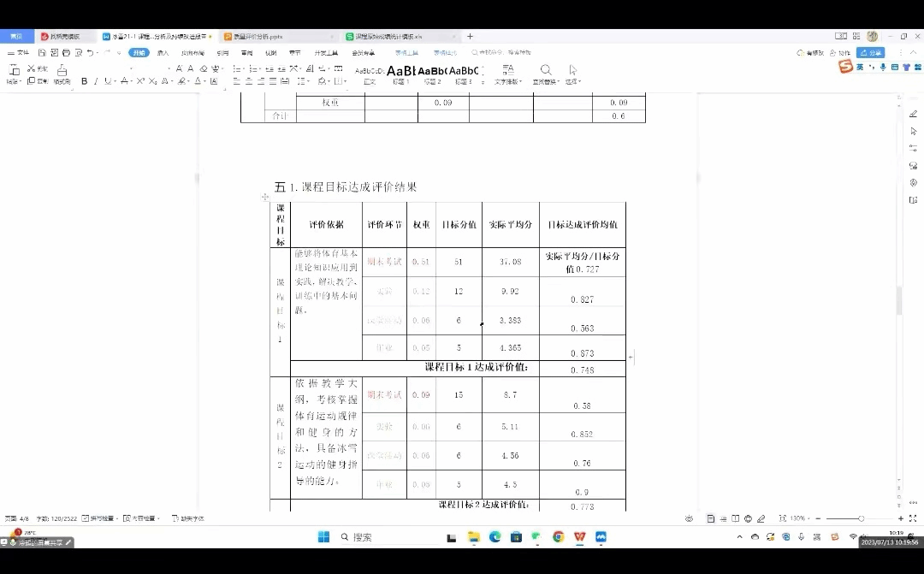Align text left
Screen dimensions: 924x574
236,81
